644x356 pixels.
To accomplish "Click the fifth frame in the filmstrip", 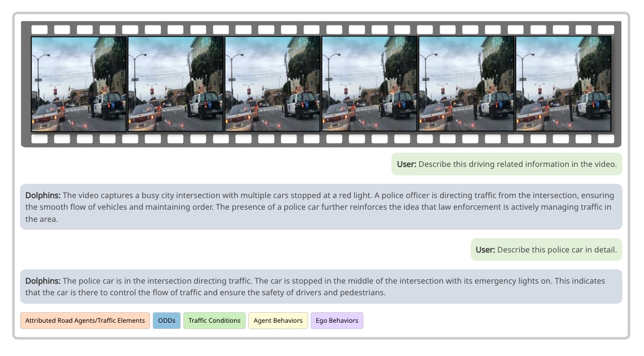I will point(466,83).
